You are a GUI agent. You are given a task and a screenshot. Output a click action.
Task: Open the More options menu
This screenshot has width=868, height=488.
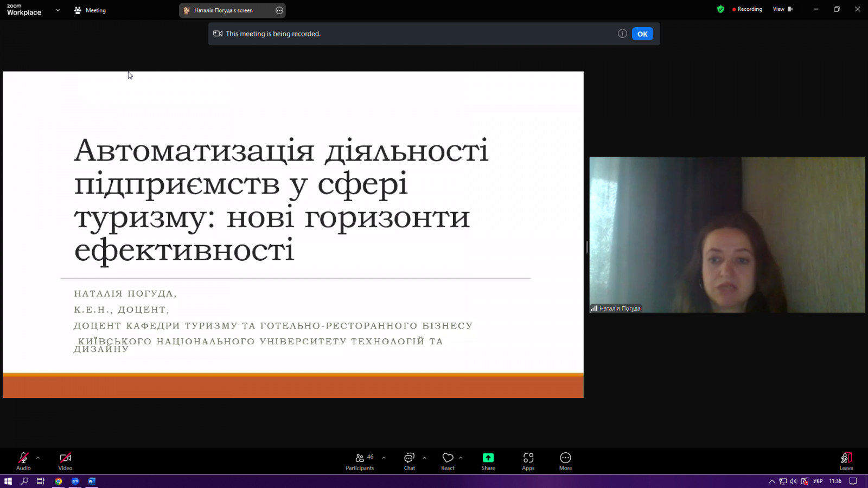point(565,461)
